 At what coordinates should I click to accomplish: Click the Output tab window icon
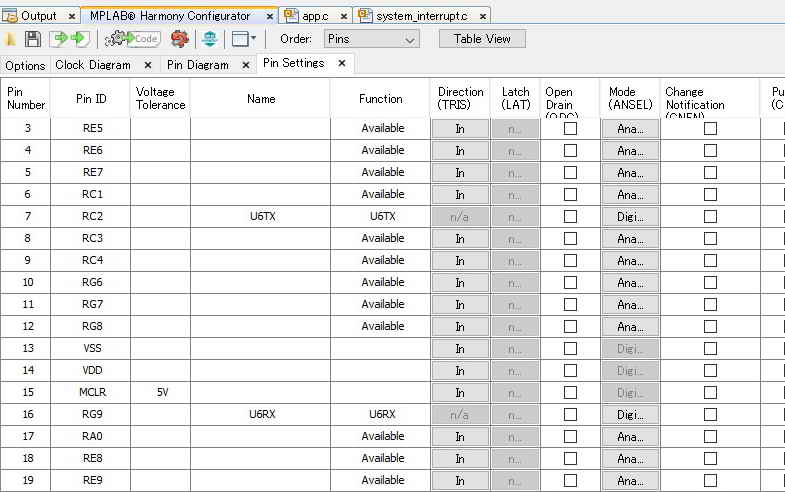click(x=10, y=16)
